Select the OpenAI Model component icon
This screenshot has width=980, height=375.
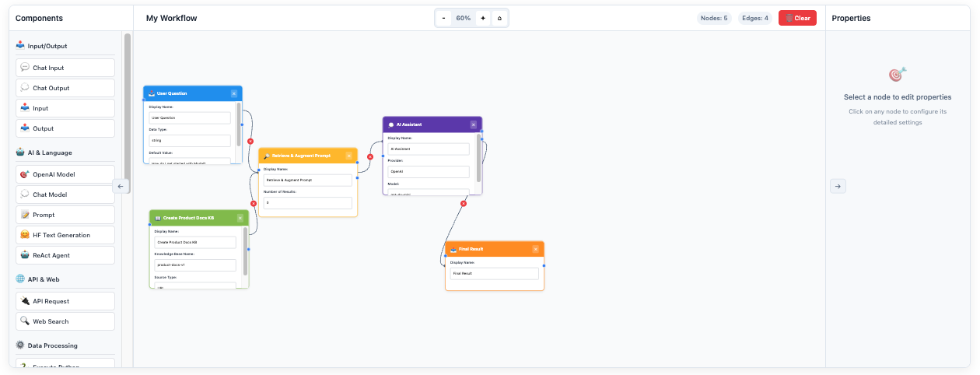(25, 174)
